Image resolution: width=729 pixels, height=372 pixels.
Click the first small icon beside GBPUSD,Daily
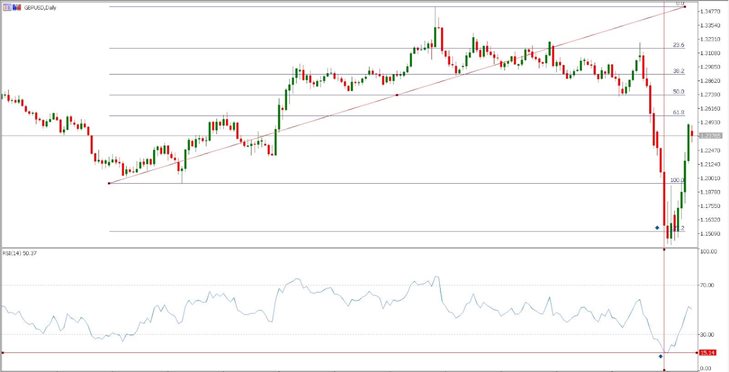[7, 7]
